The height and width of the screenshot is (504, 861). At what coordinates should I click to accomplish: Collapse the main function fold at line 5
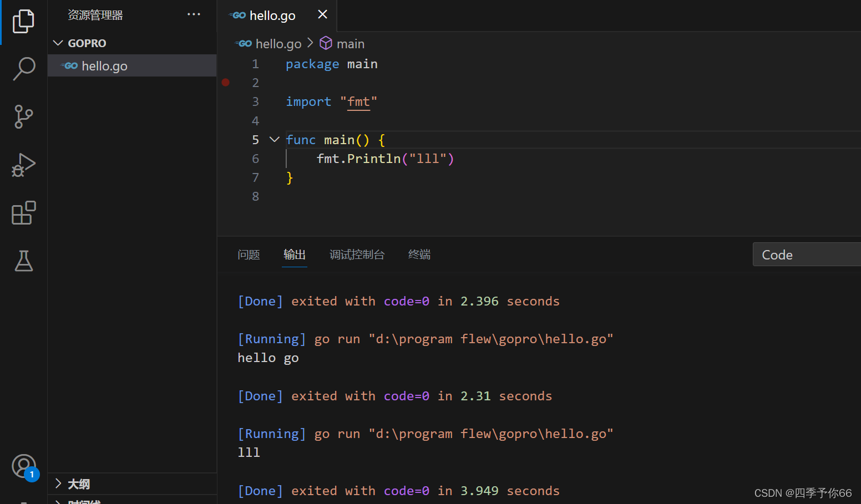[x=274, y=139]
